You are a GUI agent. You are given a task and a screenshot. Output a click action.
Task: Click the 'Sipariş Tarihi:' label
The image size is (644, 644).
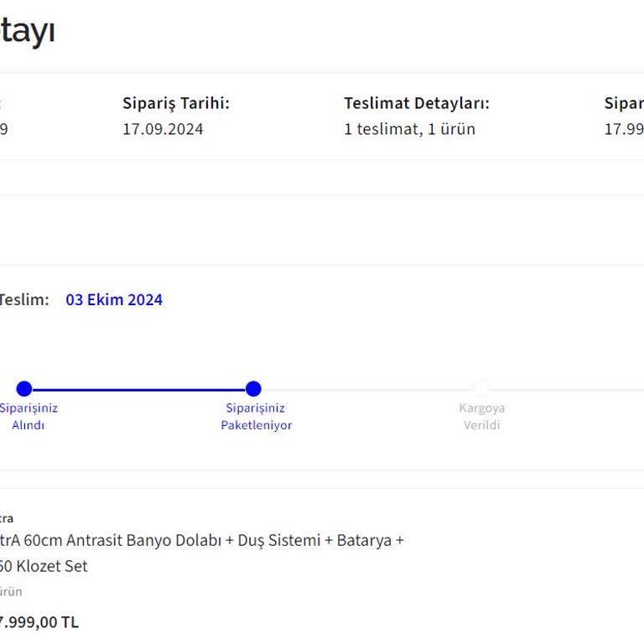176,103
